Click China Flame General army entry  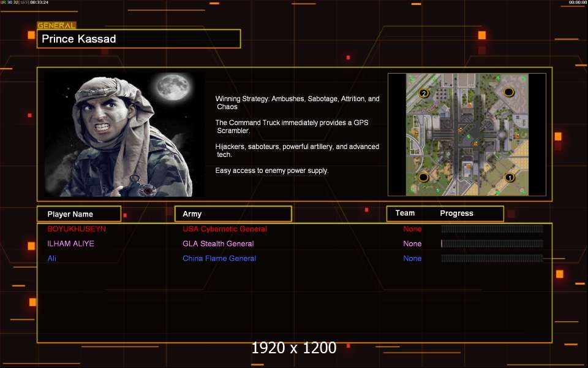tap(219, 258)
